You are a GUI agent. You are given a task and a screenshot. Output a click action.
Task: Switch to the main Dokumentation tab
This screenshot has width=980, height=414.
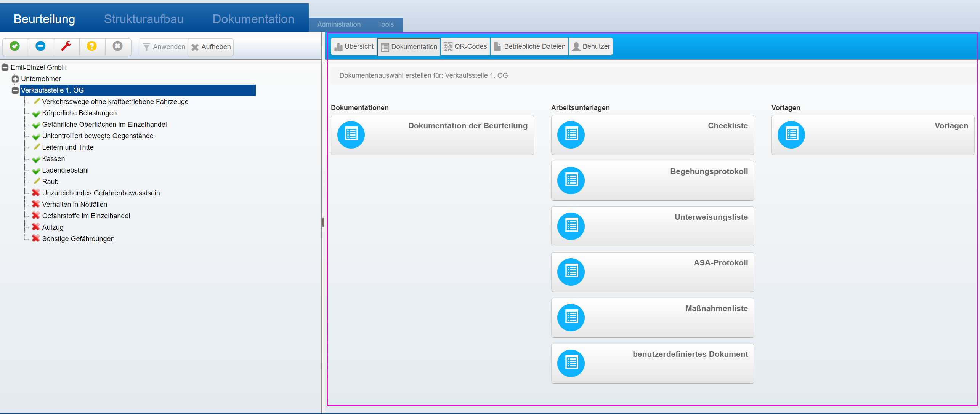253,19
